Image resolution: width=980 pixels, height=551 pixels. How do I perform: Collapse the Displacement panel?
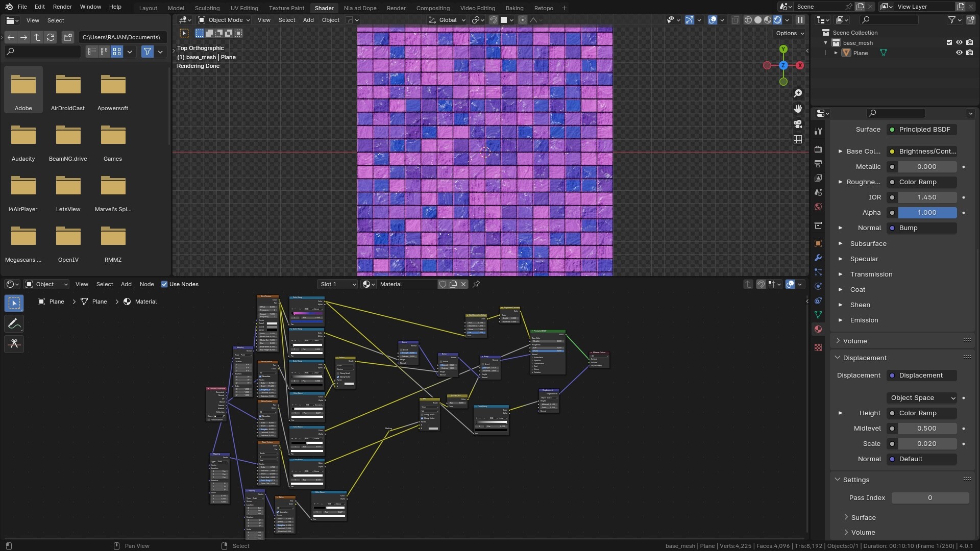(x=838, y=358)
